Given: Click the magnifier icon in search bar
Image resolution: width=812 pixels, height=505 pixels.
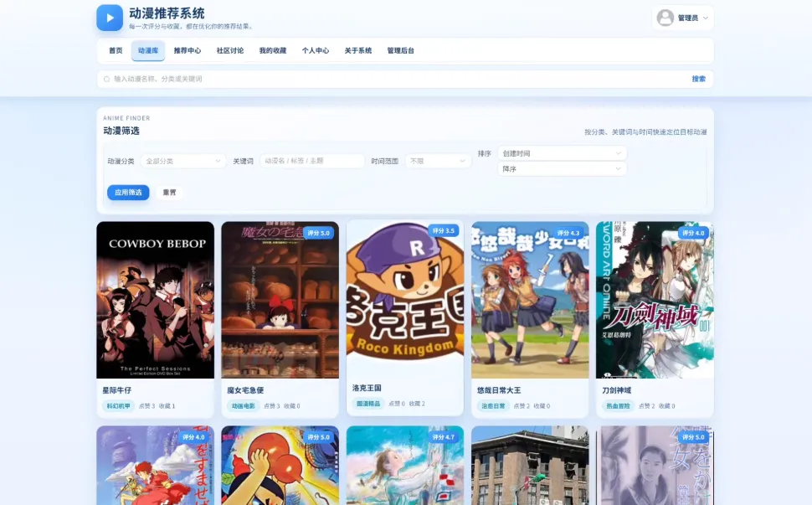Looking at the screenshot, I should pos(106,80).
